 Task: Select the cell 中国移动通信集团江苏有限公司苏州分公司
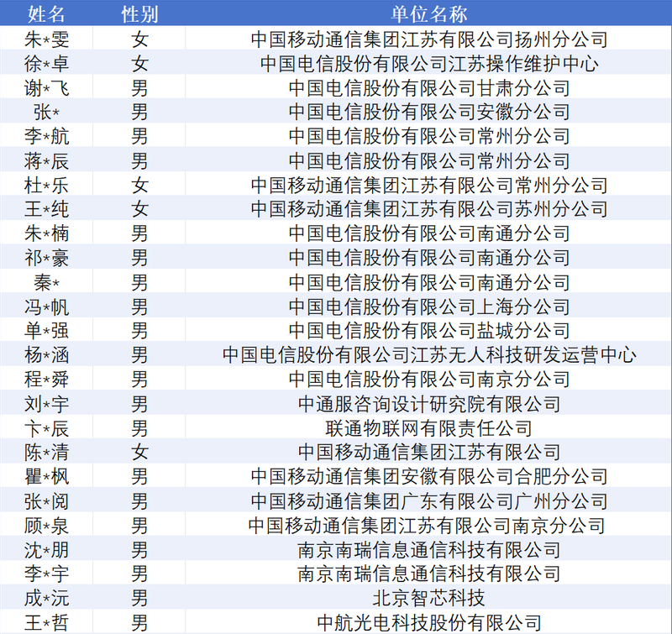(x=429, y=209)
